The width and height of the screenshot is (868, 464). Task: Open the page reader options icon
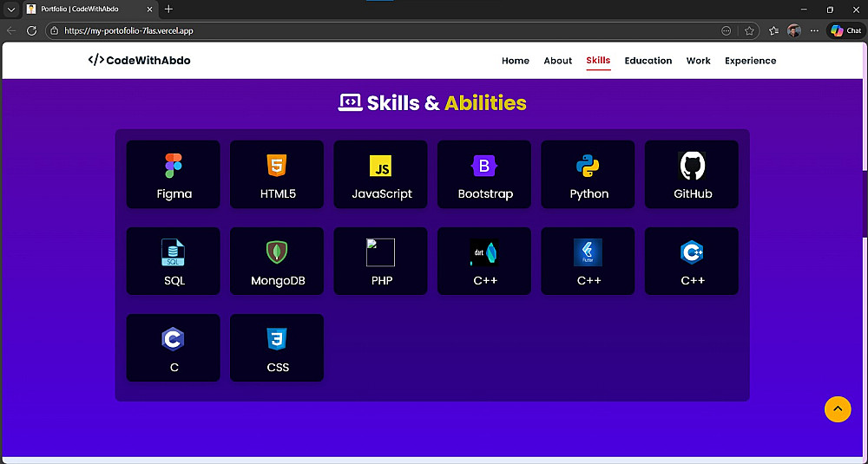tap(727, 31)
